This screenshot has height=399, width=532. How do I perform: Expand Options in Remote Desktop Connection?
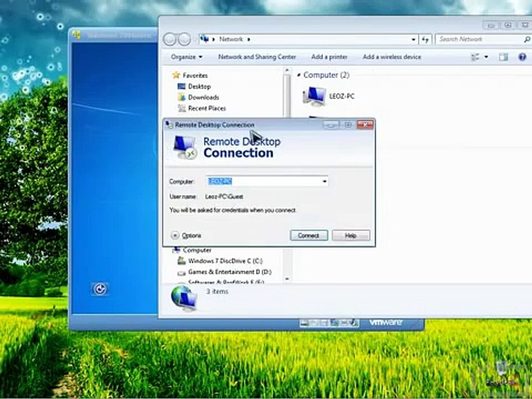[x=186, y=235]
